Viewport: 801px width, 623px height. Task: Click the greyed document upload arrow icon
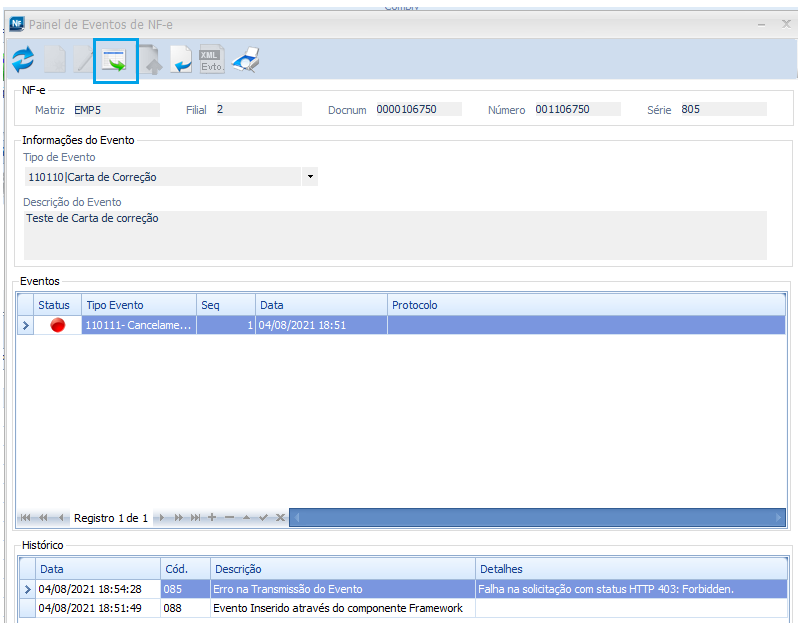(151, 62)
